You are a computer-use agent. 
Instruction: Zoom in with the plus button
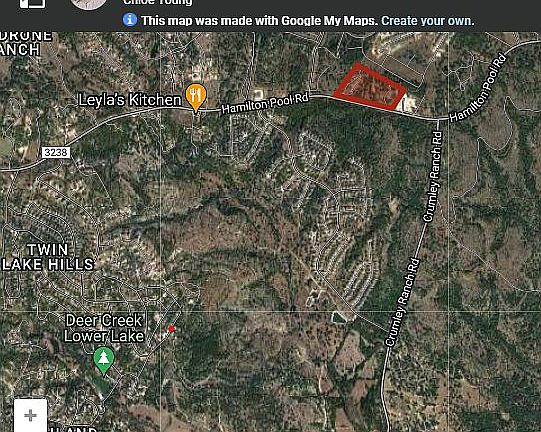tap(30, 415)
